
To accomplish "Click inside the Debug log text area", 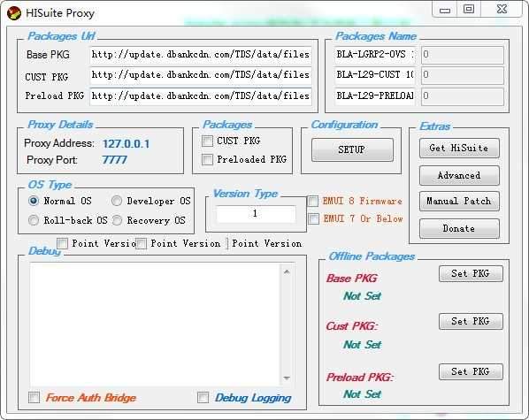I will pyautogui.click(x=155, y=325).
